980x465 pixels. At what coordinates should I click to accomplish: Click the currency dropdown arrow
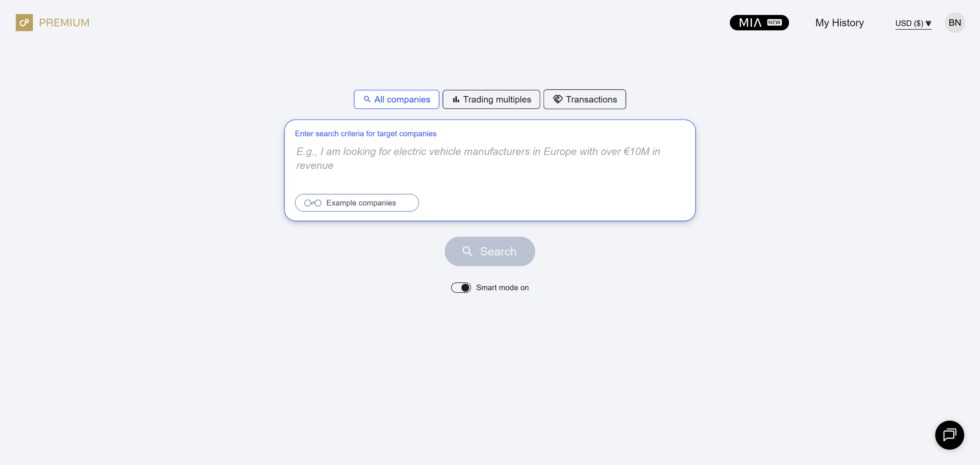point(928,23)
